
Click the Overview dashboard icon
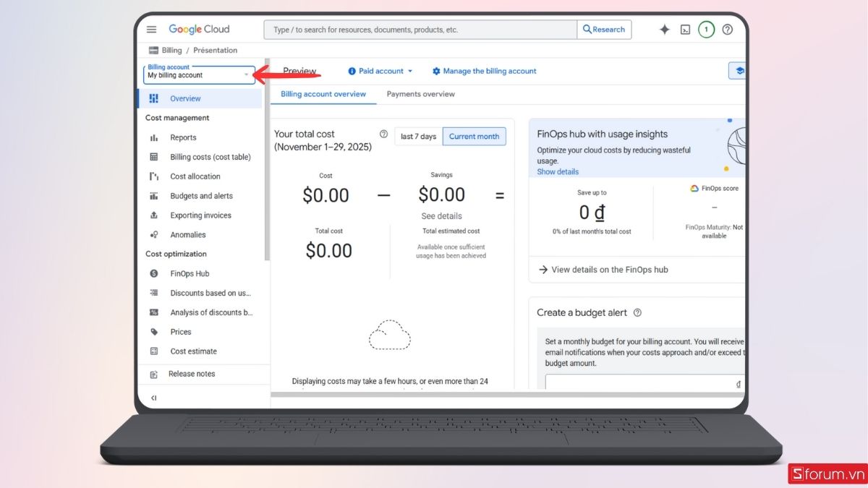pos(153,98)
